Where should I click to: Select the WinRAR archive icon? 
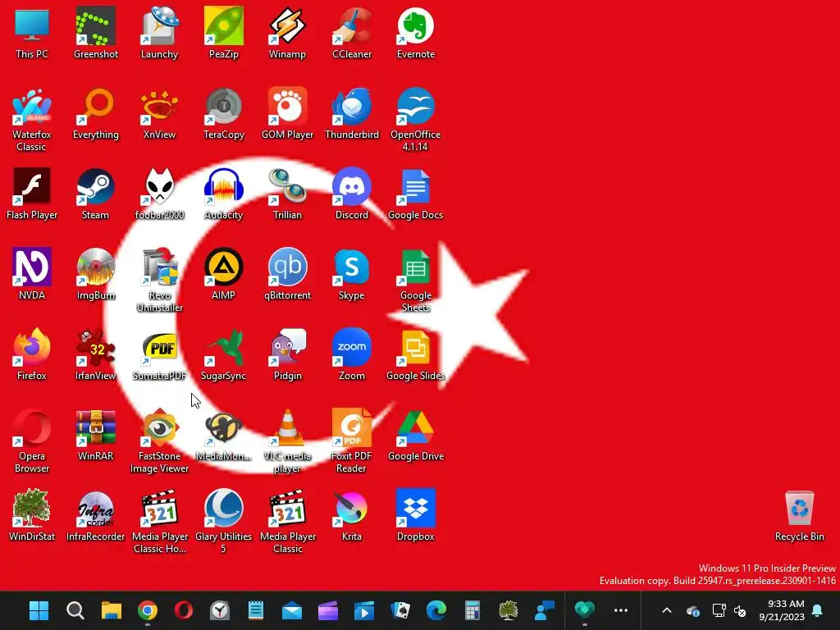[96, 435]
